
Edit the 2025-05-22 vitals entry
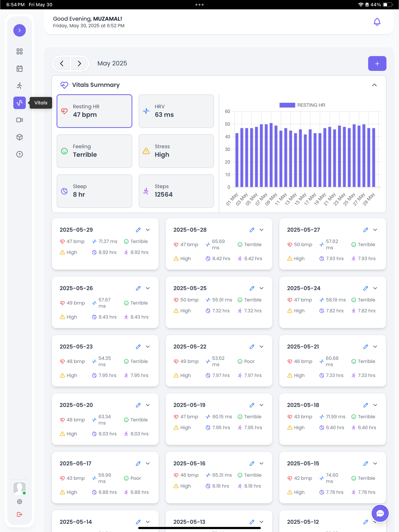click(252, 347)
